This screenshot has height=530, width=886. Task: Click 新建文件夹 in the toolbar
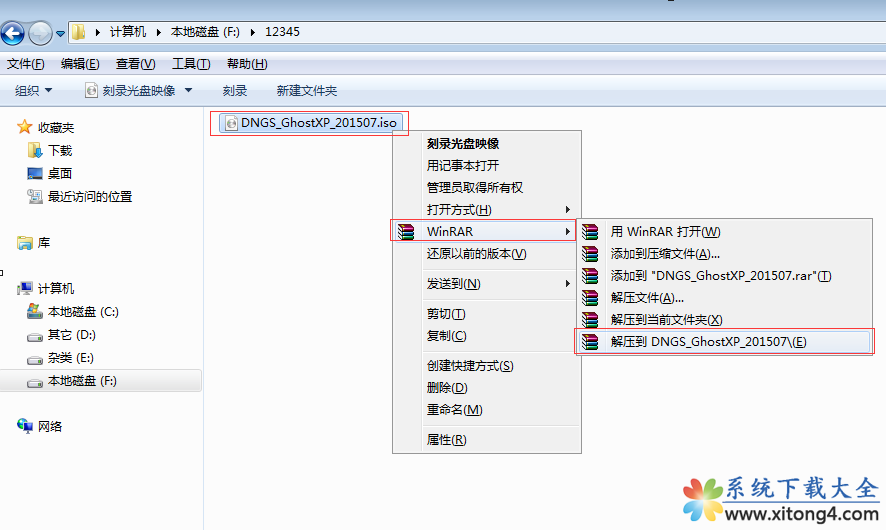[x=307, y=90]
